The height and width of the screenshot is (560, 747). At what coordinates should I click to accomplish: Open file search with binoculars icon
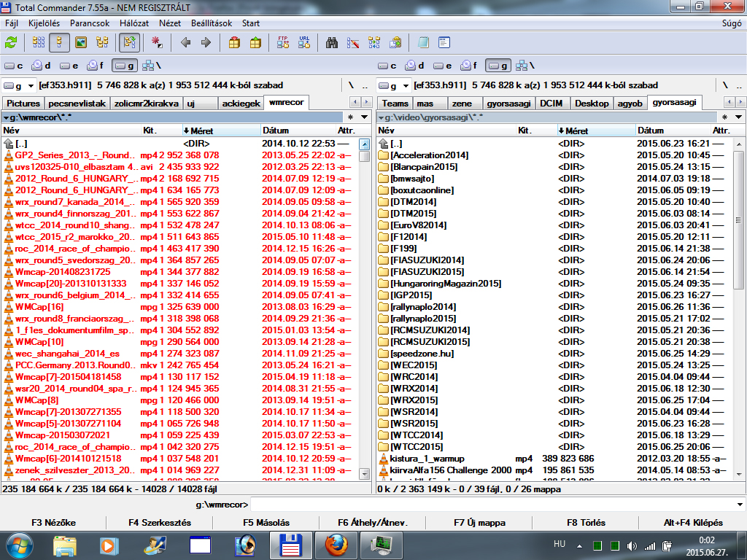[332, 43]
